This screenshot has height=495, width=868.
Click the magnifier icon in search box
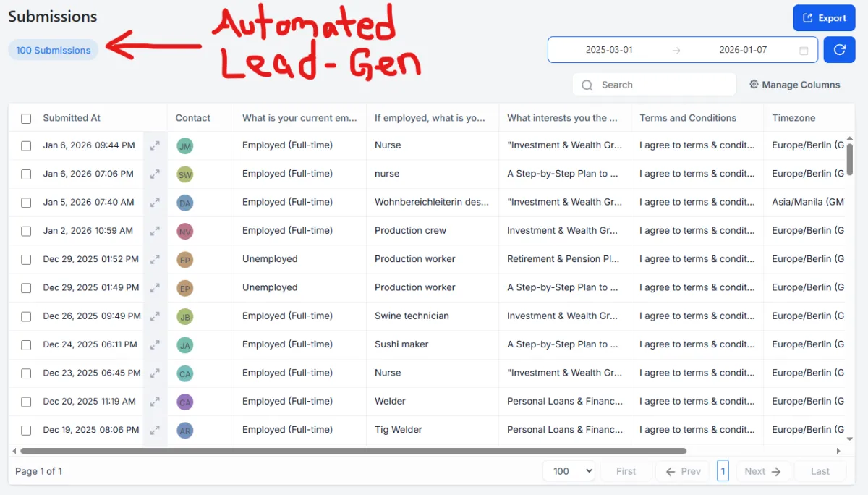point(587,85)
